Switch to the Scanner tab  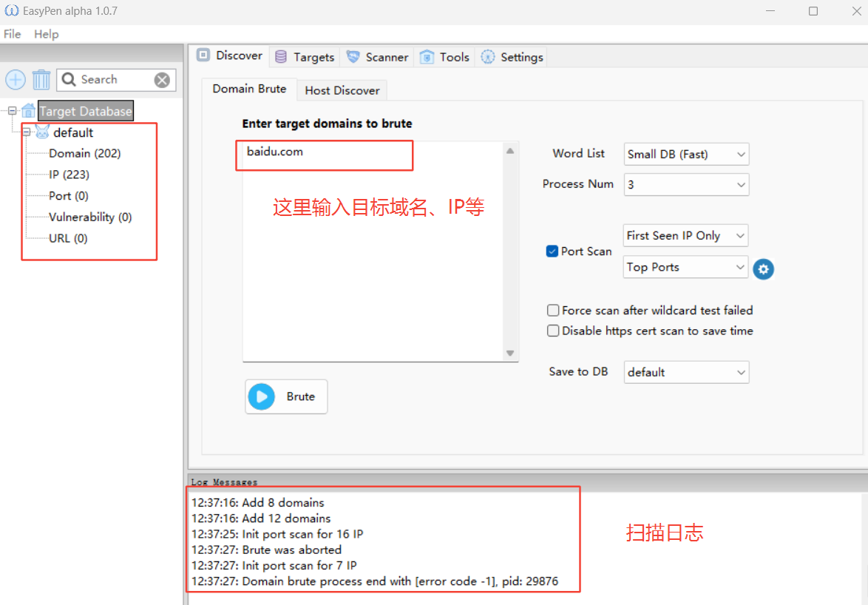(378, 57)
